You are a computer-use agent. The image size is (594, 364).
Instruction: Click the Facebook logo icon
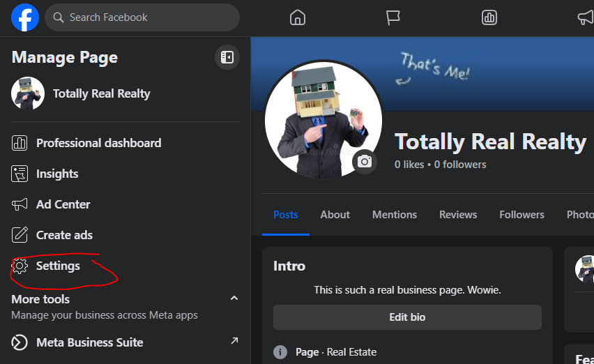coord(25,17)
